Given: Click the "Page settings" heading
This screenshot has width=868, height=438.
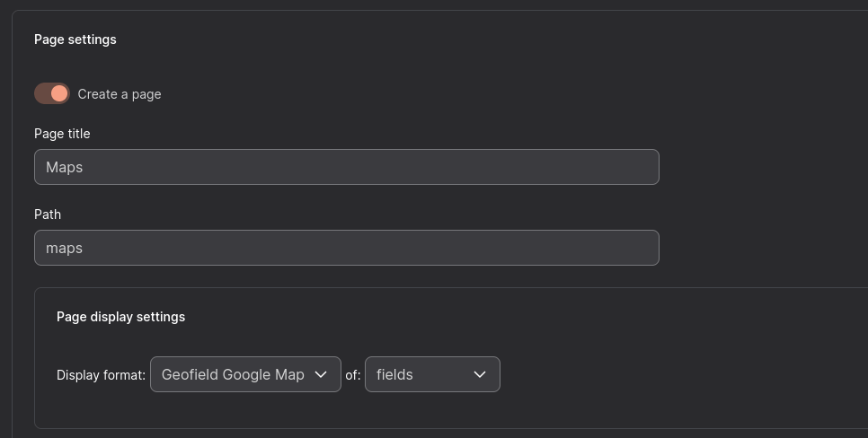Looking at the screenshot, I should tap(75, 39).
